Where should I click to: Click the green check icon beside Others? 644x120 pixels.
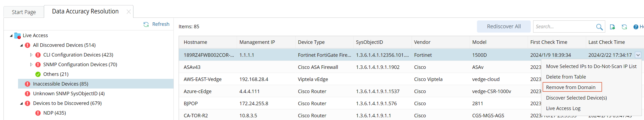tap(38, 74)
